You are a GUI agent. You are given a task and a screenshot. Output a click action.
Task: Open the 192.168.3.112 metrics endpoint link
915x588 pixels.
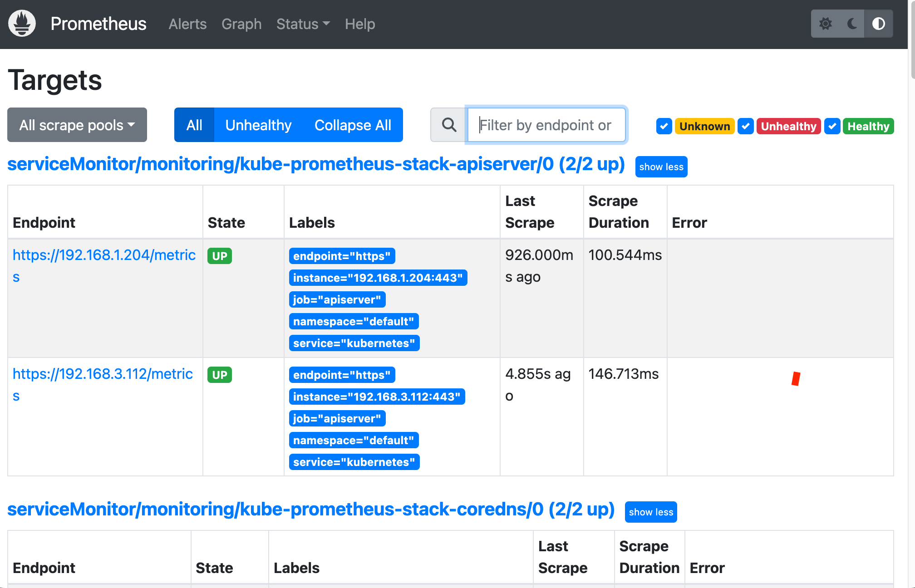coord(103,374)
